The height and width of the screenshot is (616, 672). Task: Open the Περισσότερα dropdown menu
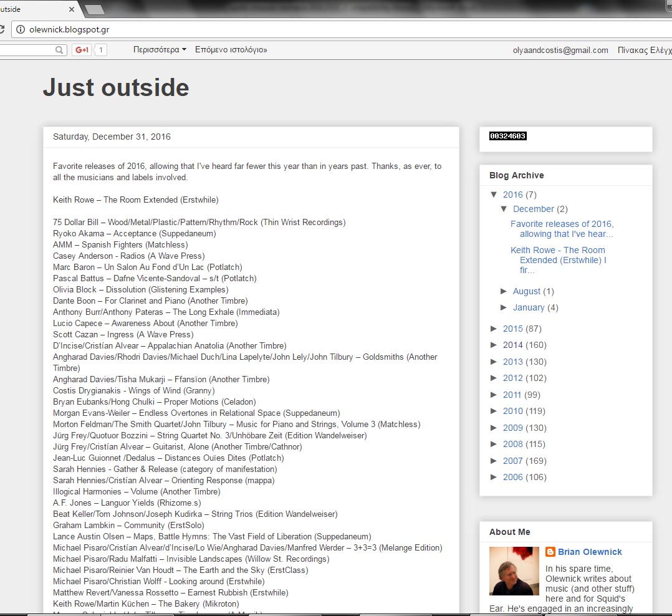pos(160,50)
